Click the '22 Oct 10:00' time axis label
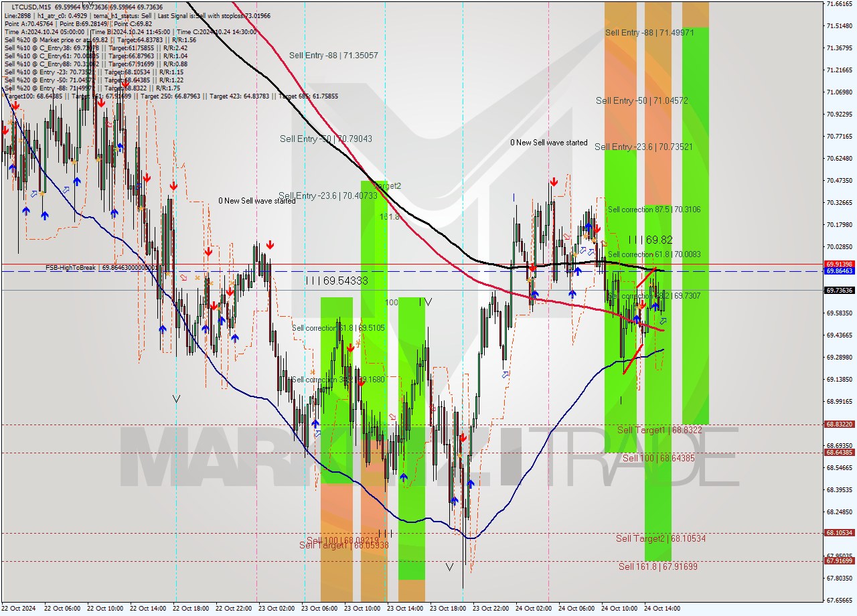This screenshot has height=616, width=857. click(105, 609)
